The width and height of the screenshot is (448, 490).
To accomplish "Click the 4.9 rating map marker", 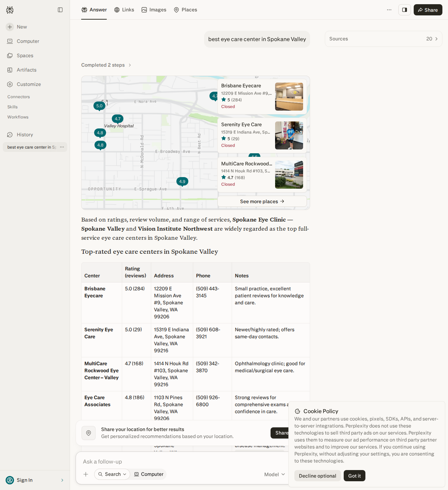I will tap(182, 182).
